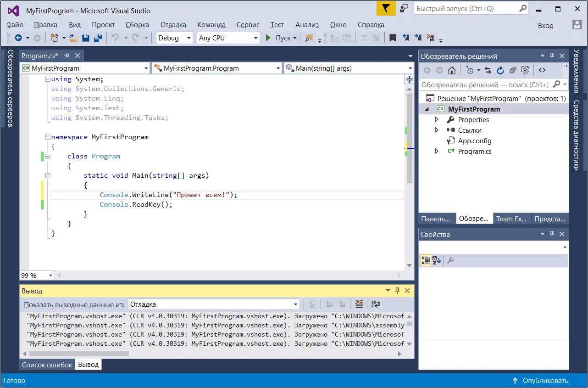The width and height of the screenshot is (588, 388).
Task: Click the Collapse All icon in Solution Explorer
Action: tap(513, 70)
